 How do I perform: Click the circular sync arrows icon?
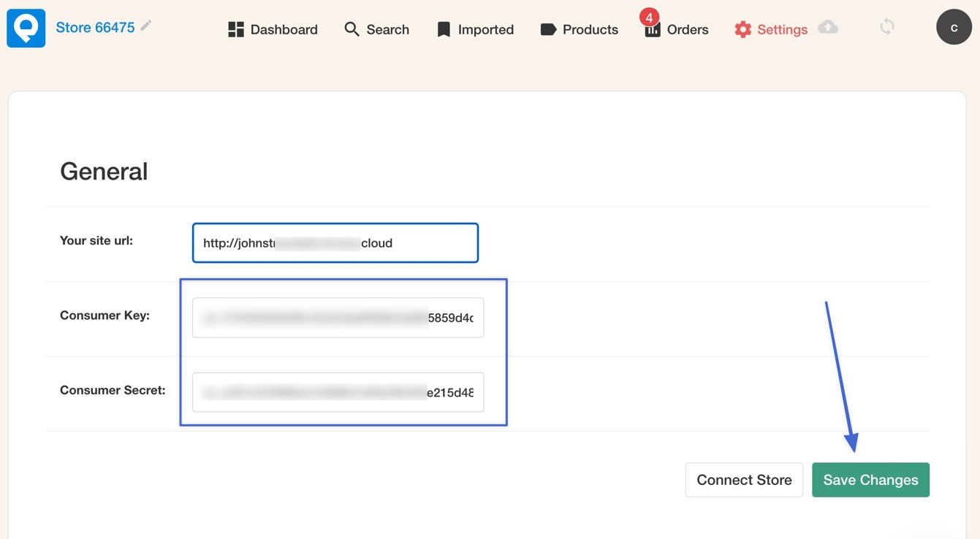point(887,27)
